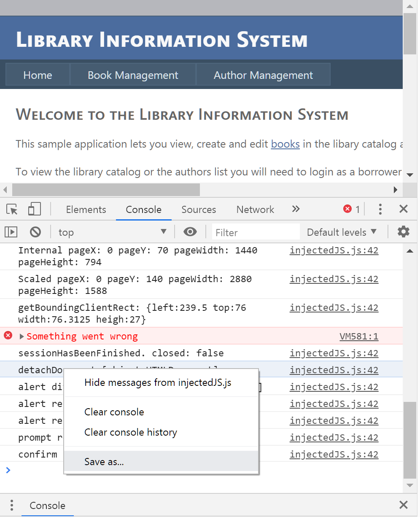Toggle the device toolbar icon
Viewport: 420px width, 517px height.
[34, 209]
